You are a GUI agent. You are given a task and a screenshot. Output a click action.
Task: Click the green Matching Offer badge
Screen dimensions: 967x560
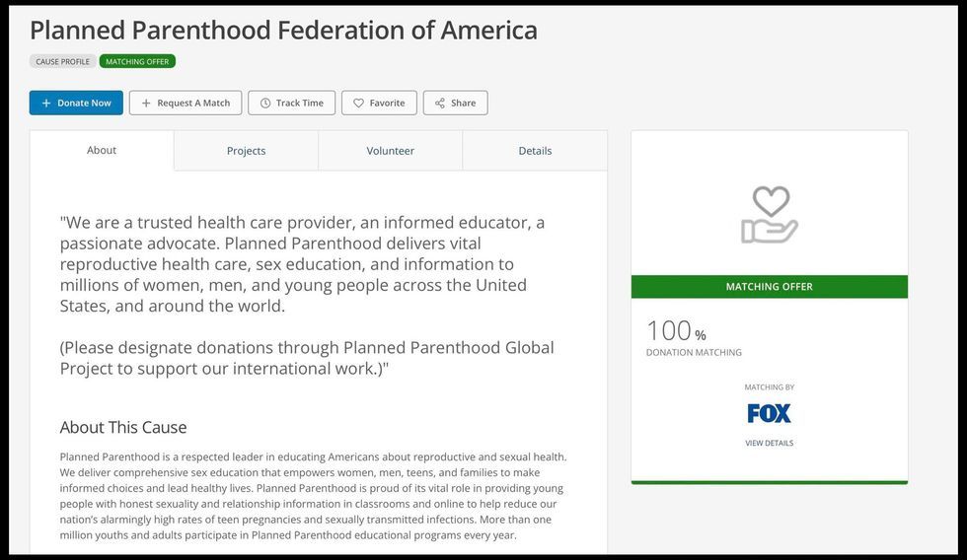(x=137, y=62)
